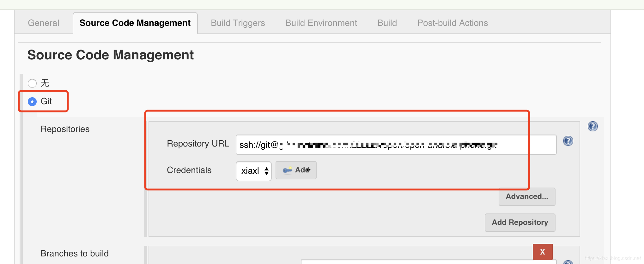Click the key icon on Add credentials button
644x264 pixels.
[x=287, y=170]
